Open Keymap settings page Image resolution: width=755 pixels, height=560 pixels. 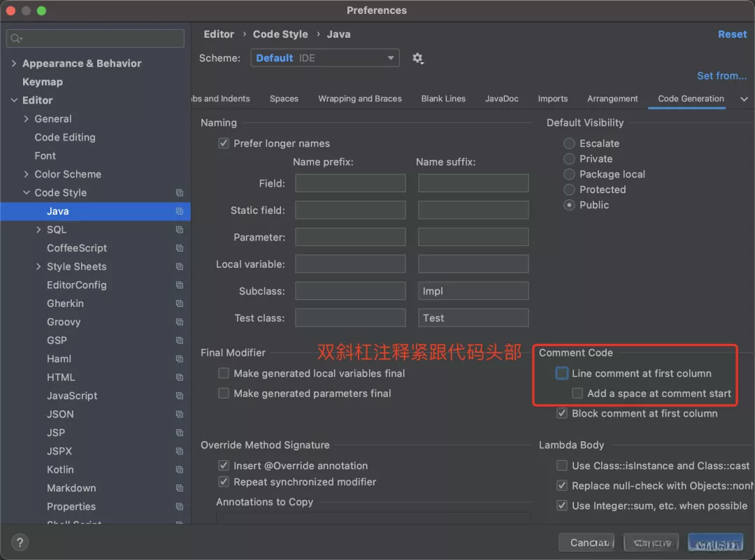click(43, 82)
